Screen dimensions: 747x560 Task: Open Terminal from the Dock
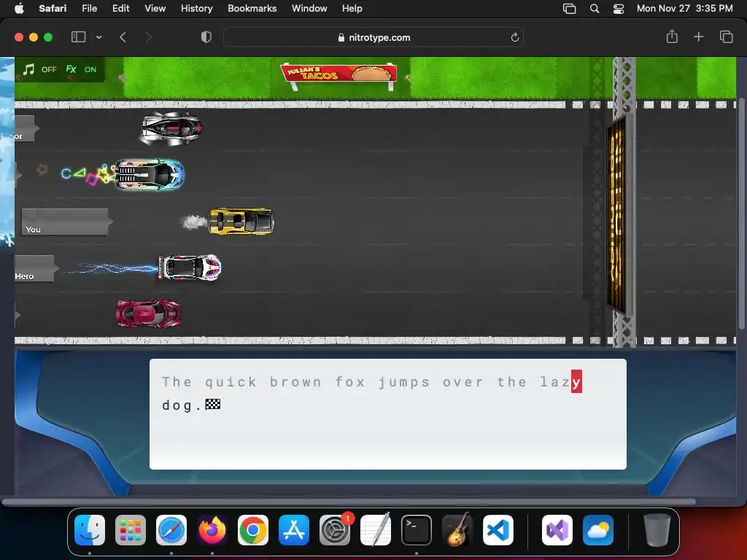click(417, 529)
